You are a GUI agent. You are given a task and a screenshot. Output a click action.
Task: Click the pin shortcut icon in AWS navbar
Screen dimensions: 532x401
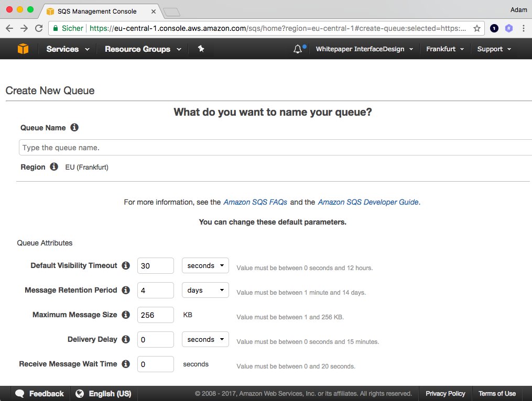pos(201,49)
